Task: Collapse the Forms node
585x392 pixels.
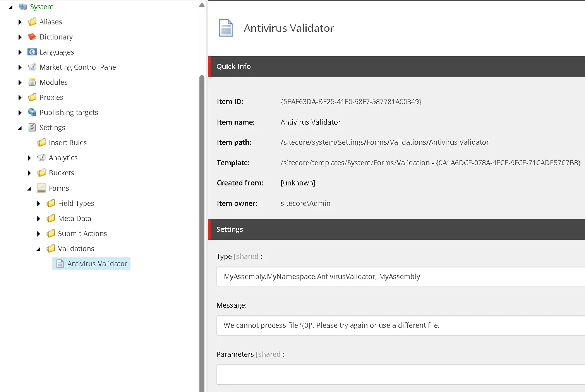Action: tap(29, 189)
